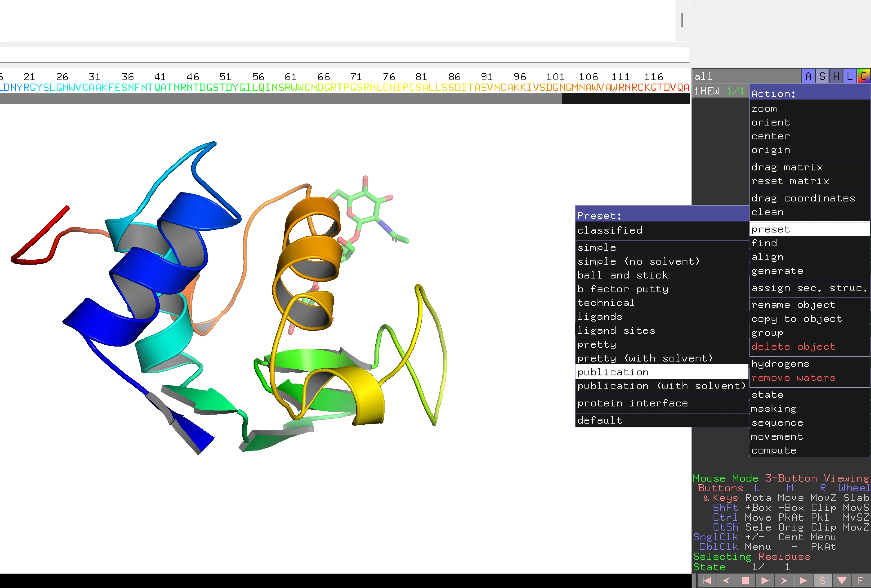
Task: Toggle visibility of the 1HEW object
Action: point(707,91)
